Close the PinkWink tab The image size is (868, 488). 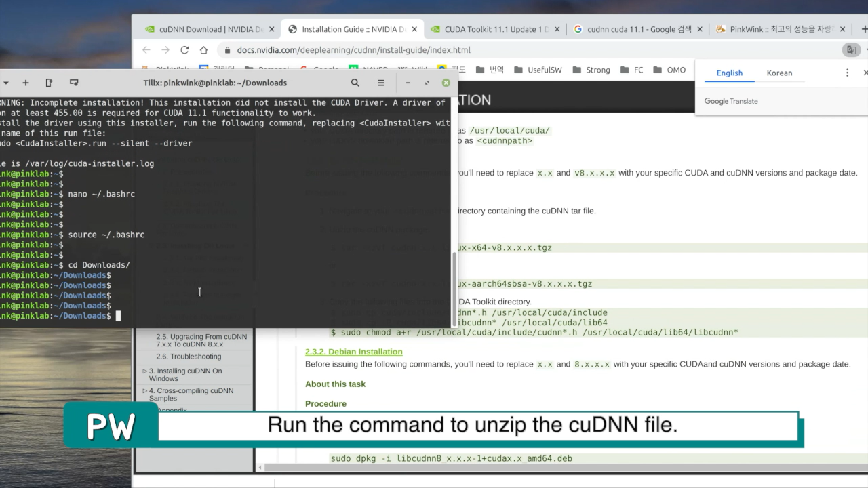(843, 29)
